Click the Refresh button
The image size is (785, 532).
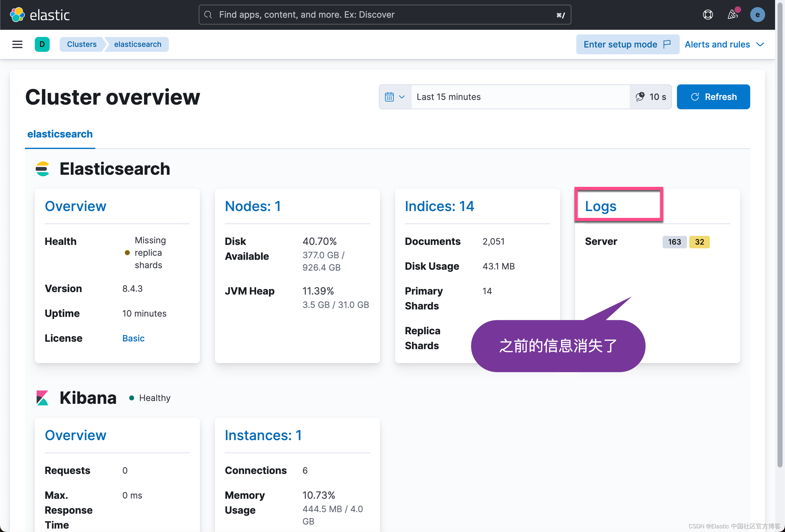(x=713, y=97)
